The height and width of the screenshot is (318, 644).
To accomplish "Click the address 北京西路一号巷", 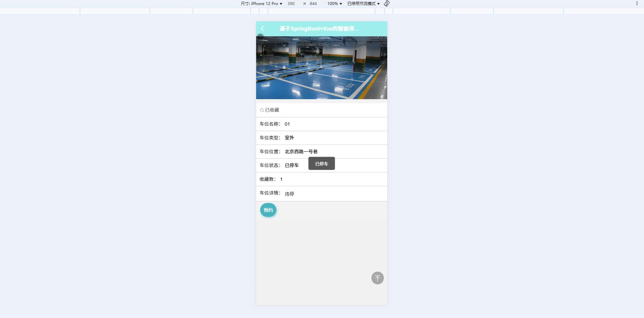I will pyautogui.click(x=301, y=152).
